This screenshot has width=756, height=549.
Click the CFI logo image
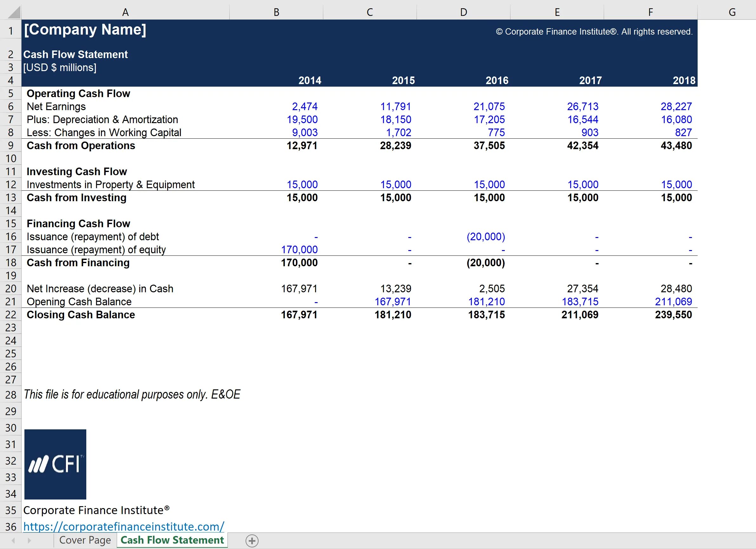pyautogui.click(x=55, y=464)
